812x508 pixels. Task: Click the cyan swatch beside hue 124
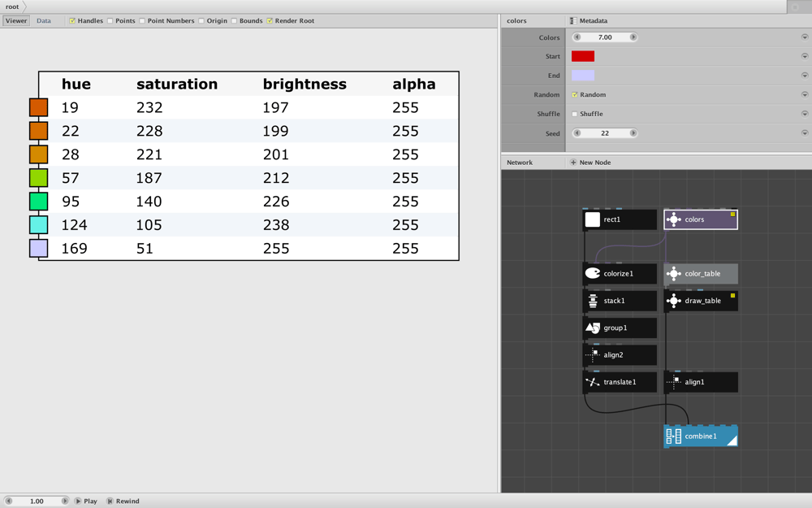[39, 225]
